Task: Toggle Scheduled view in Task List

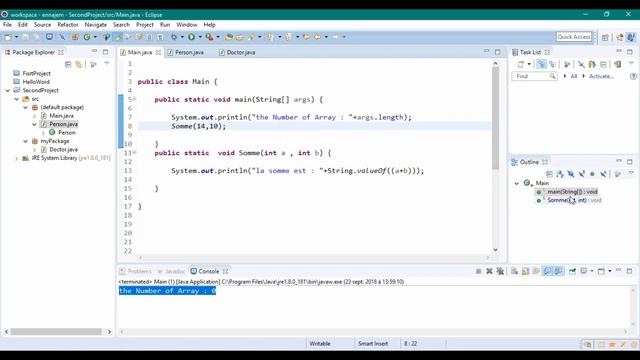Action: pyautogui.click(x=552, y=64)
